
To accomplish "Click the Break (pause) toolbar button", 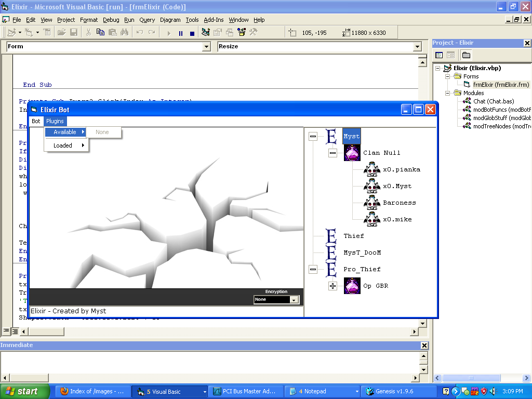I will point(180,33).
